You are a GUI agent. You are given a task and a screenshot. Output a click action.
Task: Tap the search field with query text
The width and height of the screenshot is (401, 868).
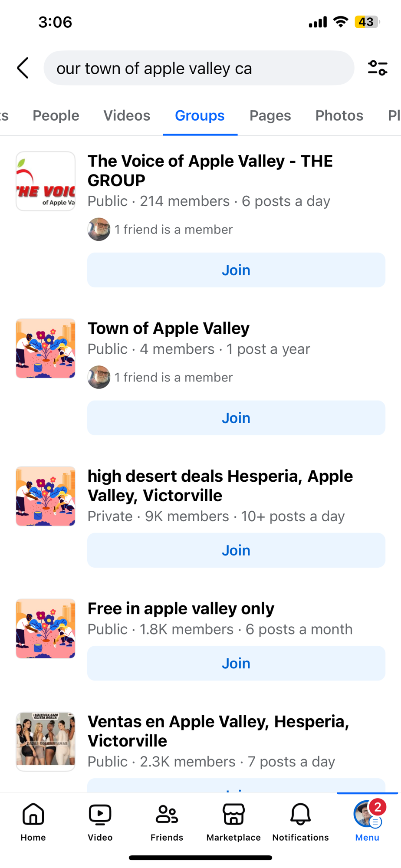(x=199, y=68)
